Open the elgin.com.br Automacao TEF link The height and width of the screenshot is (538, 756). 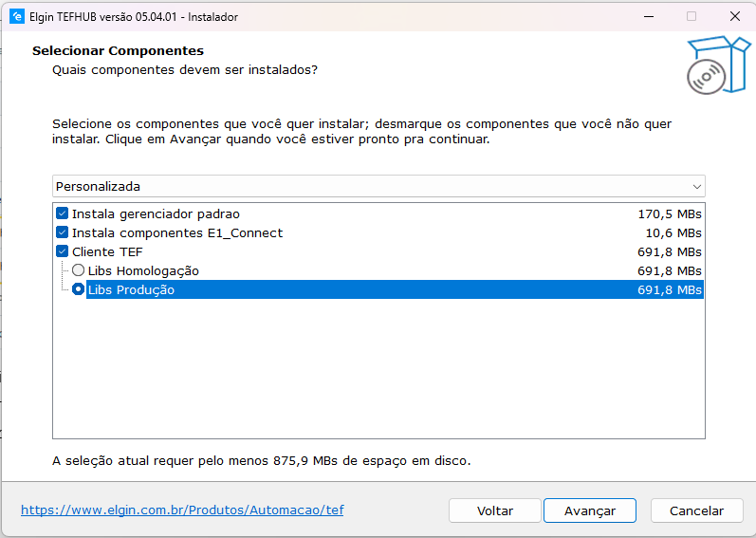182,510
